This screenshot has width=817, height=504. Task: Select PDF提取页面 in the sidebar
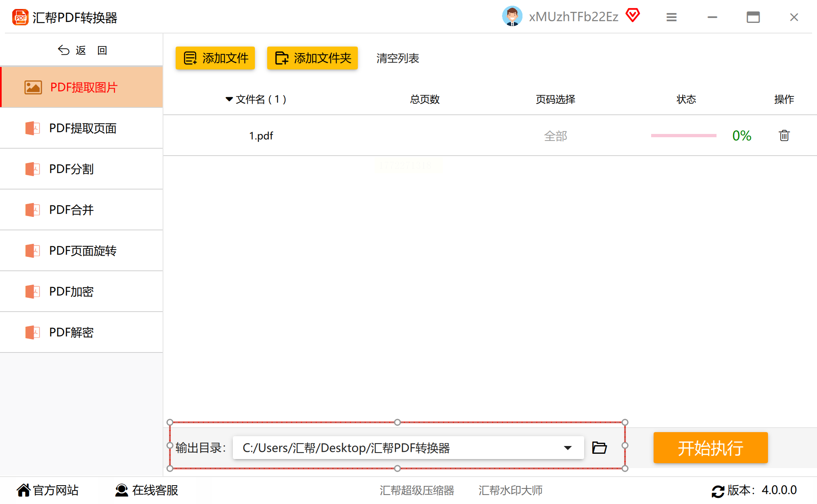coord(82,128)
